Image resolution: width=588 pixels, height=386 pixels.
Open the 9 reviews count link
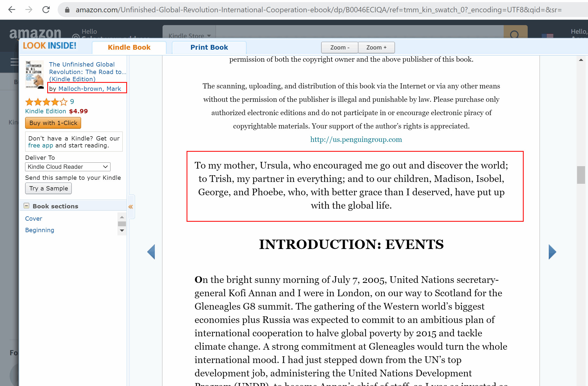[72, 102]
